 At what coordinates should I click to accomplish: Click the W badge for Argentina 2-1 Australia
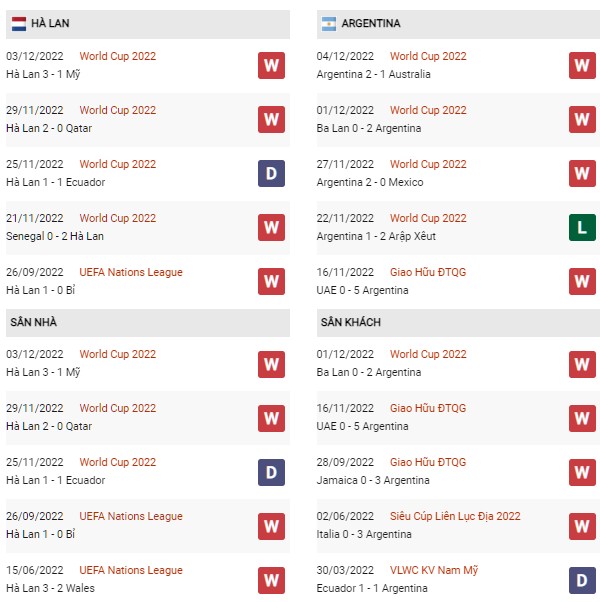click(582, 66)
